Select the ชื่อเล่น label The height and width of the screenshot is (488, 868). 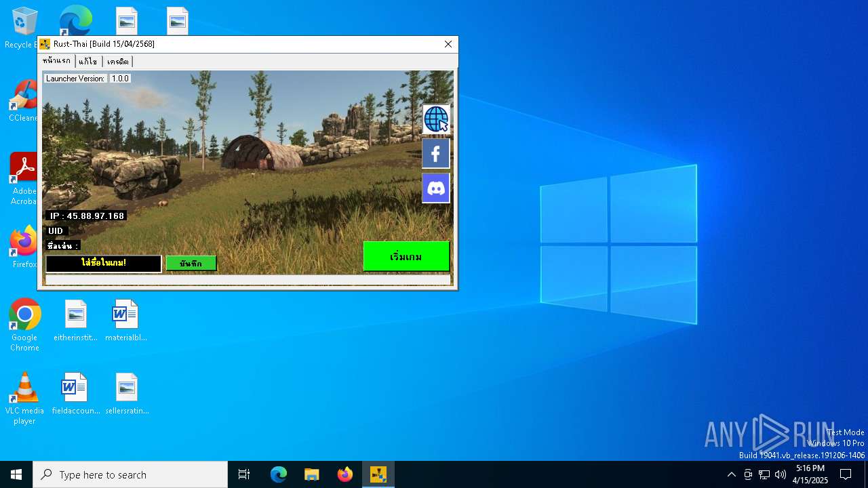[63, 245]
